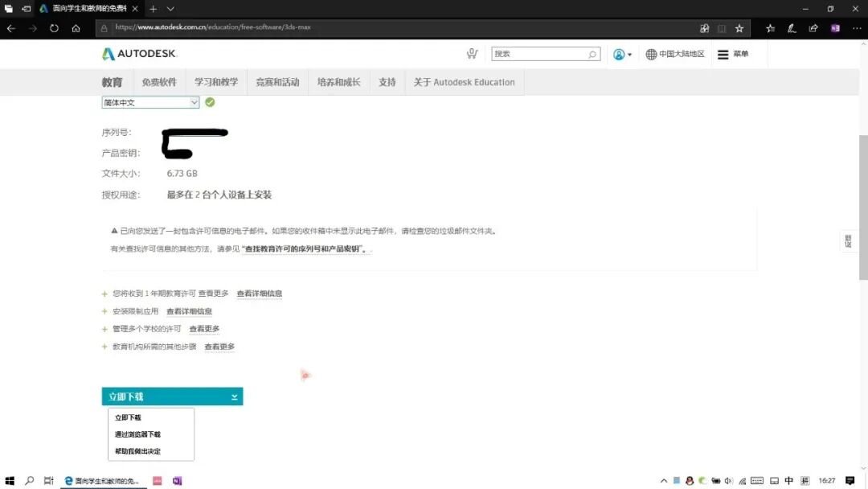Click the address bar lock icon
The width and height of the screenshot is (868, 489).
104,27
